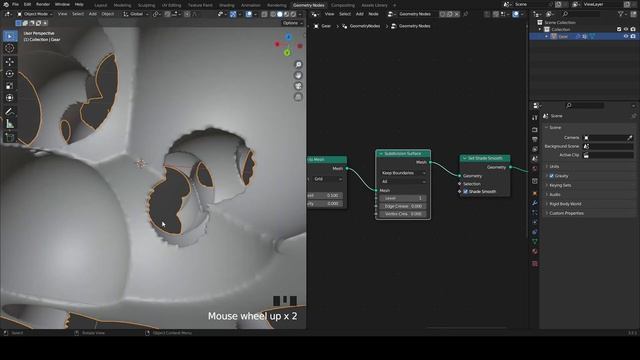Select the Scale tool in viewport toolbar
The height and width of the screenshot is (360, 640).
[x=10, y=86]
